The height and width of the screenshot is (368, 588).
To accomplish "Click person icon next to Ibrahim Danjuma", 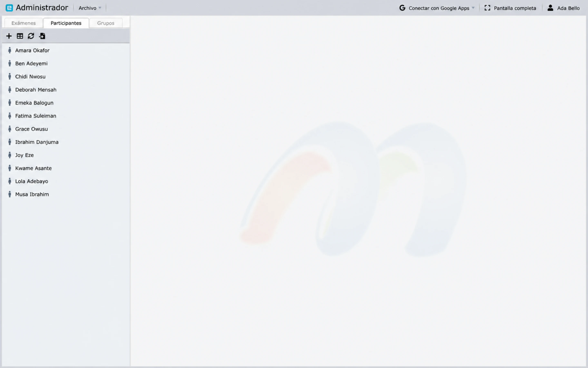I will pyautogui.click(x=10, y=142).
